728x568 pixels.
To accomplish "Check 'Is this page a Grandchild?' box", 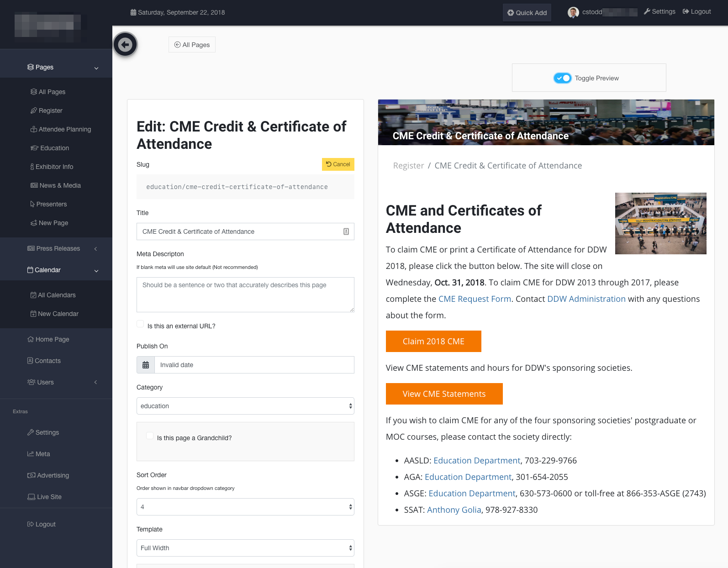I will point(150,436).
